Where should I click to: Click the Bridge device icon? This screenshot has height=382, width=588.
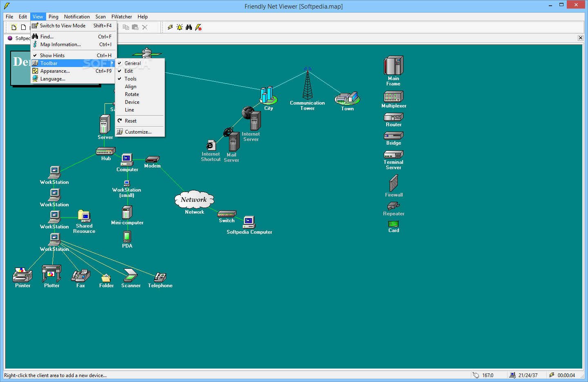pos(393,136)
